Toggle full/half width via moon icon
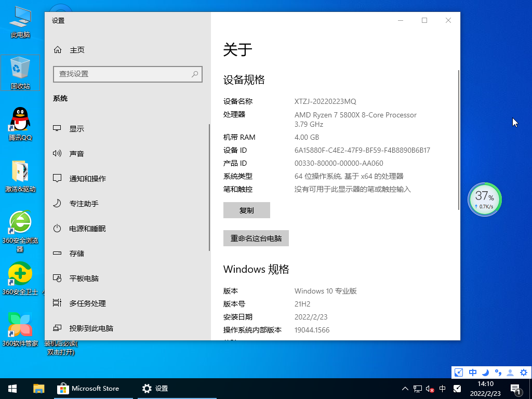Viewport: 532px width, 399px height. 485,373
